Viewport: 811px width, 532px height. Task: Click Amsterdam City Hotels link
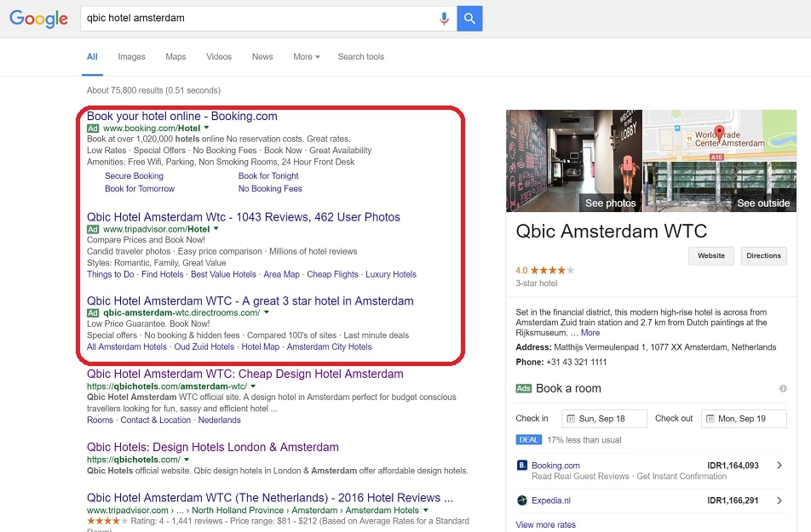[x=330, y=346]
